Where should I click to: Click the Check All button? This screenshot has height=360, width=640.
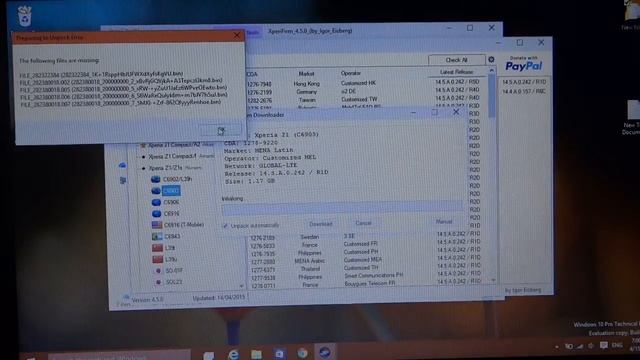tap(457, 60)
